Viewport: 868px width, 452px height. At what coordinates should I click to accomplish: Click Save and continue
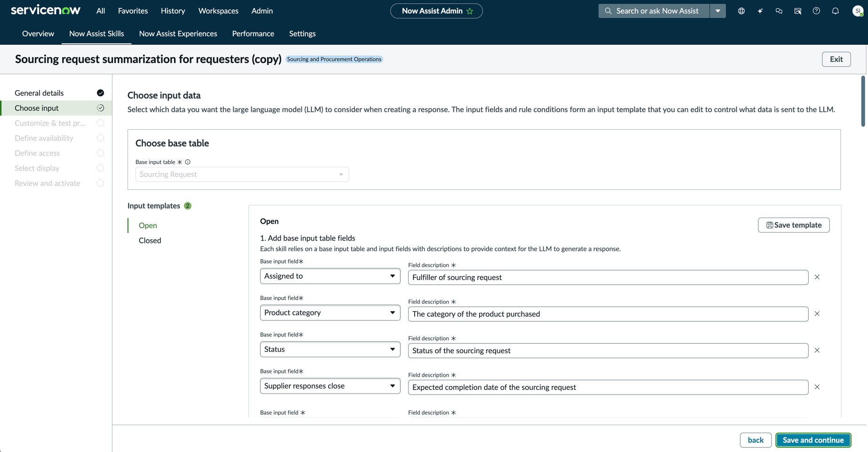tap(813, 440)
